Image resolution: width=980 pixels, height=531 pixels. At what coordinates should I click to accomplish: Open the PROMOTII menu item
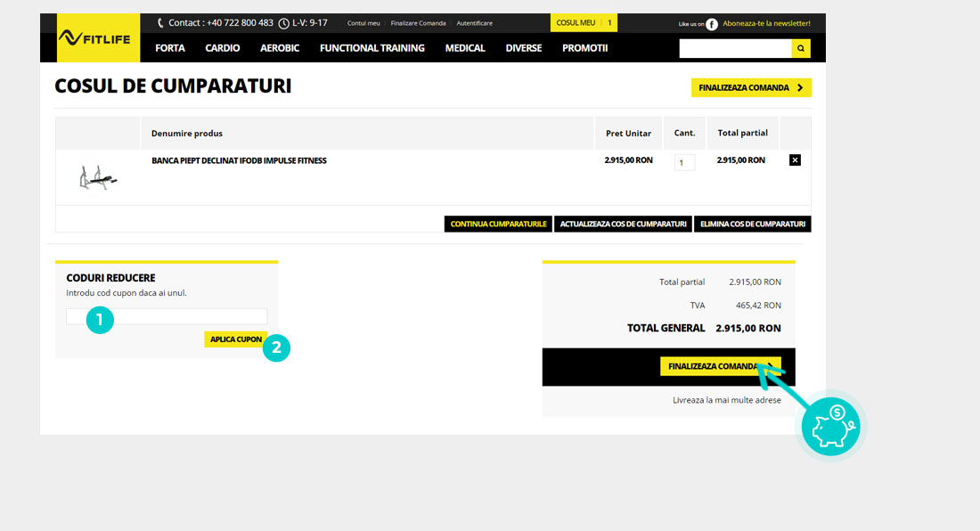[584, 48]
